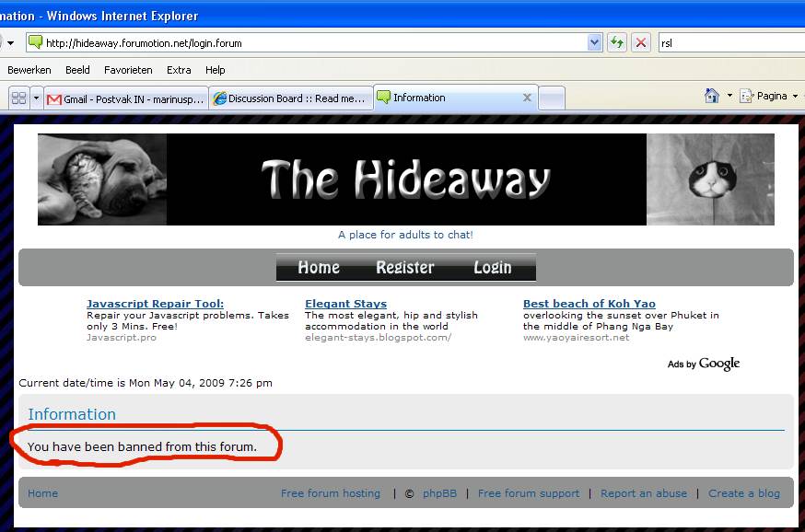
Task: Click the Report an abuse footer link
Action: [x=643, y=493]
